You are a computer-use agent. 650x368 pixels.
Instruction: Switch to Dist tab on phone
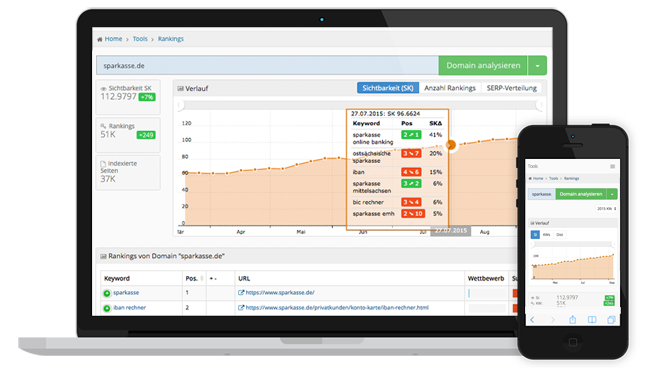[560, 235]
